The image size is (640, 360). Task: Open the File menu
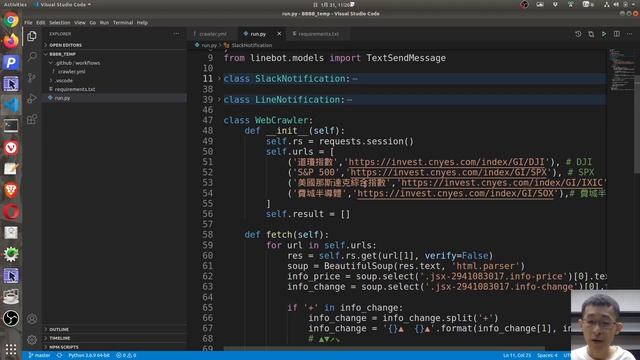[x=28, y=23]
